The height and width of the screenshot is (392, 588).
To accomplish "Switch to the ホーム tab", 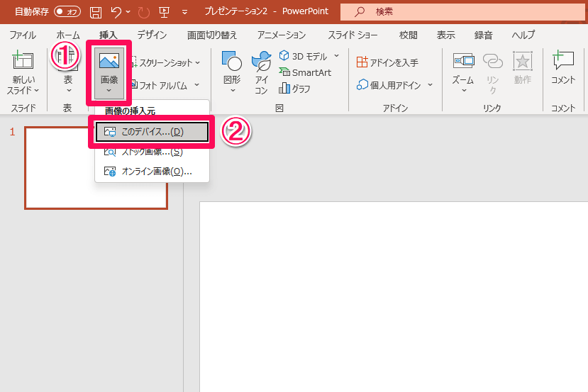I will pyautogui.click(x=68, y=35).
